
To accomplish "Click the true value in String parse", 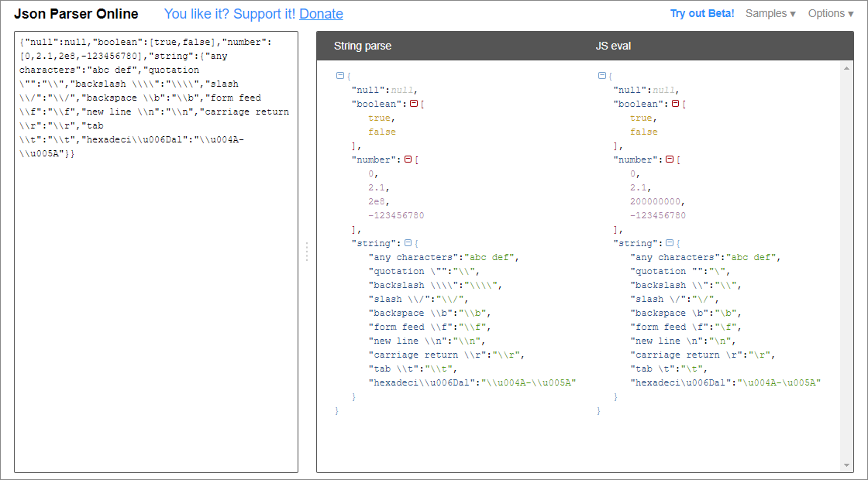I will coord(379,118).
